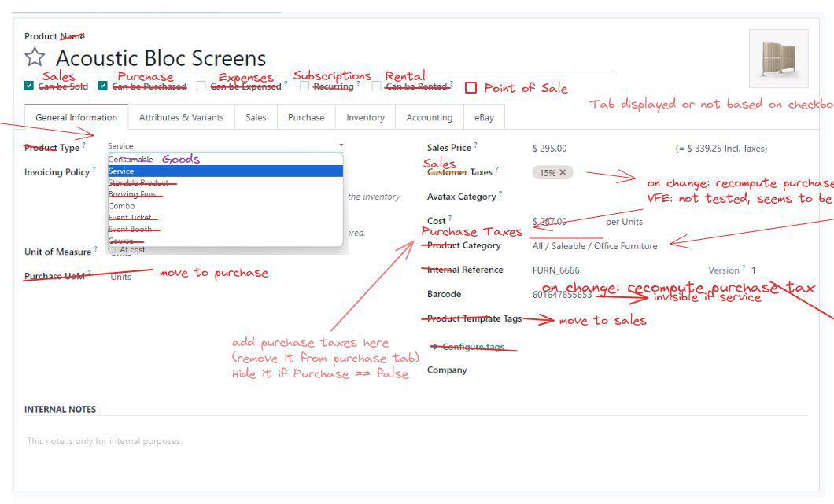Choose Combo from the product type list
This screenshot has height=504, width=834.
(122, 206)
